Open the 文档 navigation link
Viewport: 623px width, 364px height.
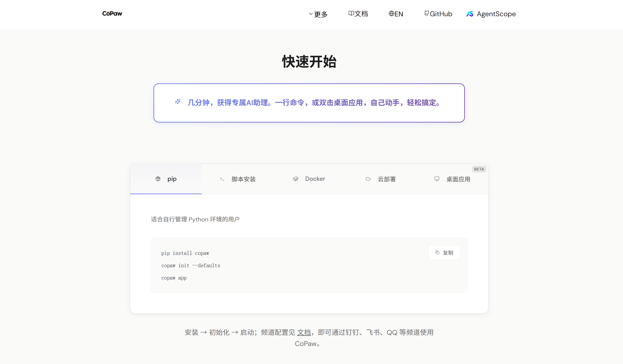tap(361, 14)
